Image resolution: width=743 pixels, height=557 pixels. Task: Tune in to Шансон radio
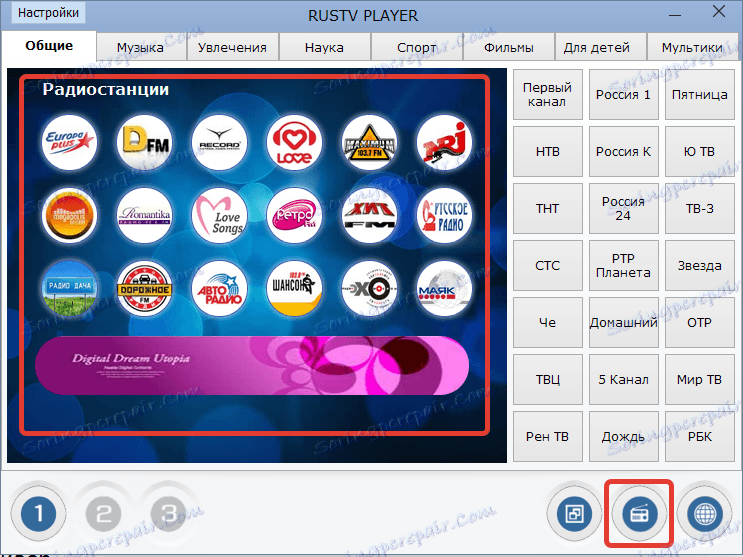pos(294,288)
